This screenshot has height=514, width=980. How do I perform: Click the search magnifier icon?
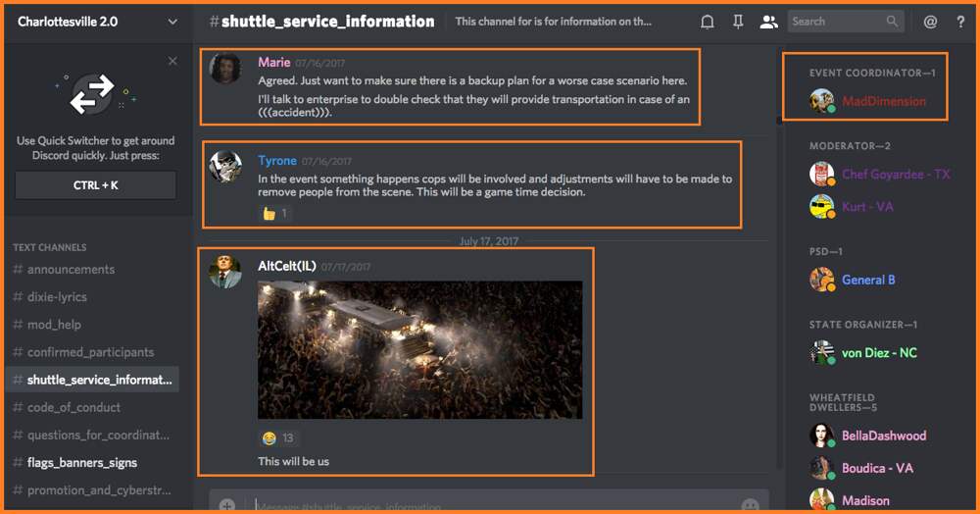pos(892,22)
